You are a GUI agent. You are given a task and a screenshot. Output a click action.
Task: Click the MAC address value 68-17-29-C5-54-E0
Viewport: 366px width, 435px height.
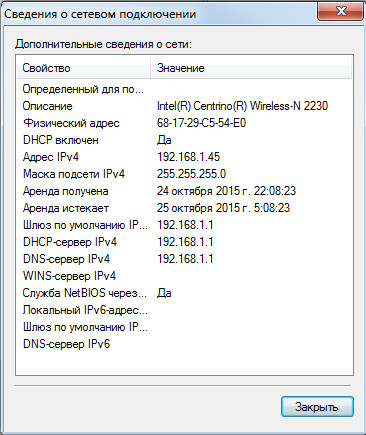(201, 123)
